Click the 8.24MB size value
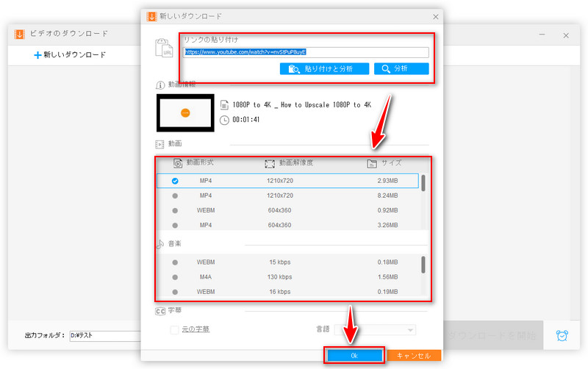Image resolution: width=588 pixels, height=369 pixels. point(388,196)
